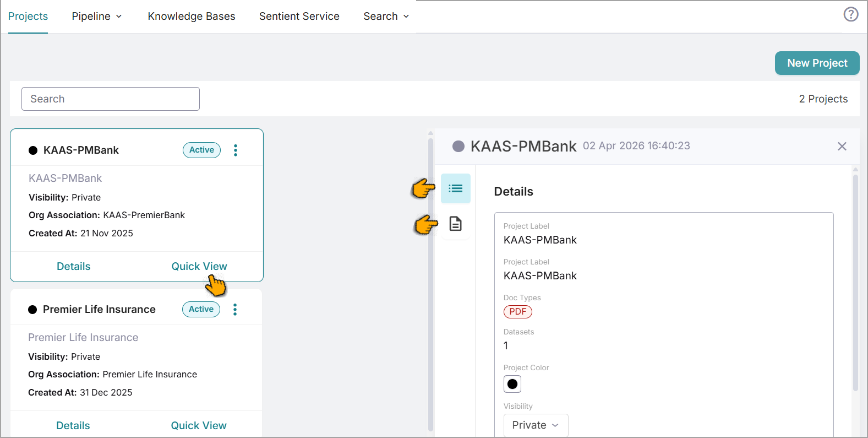Click the PDF doc type tag
This screenshot has height=438, width=868.
pos(518,312)
